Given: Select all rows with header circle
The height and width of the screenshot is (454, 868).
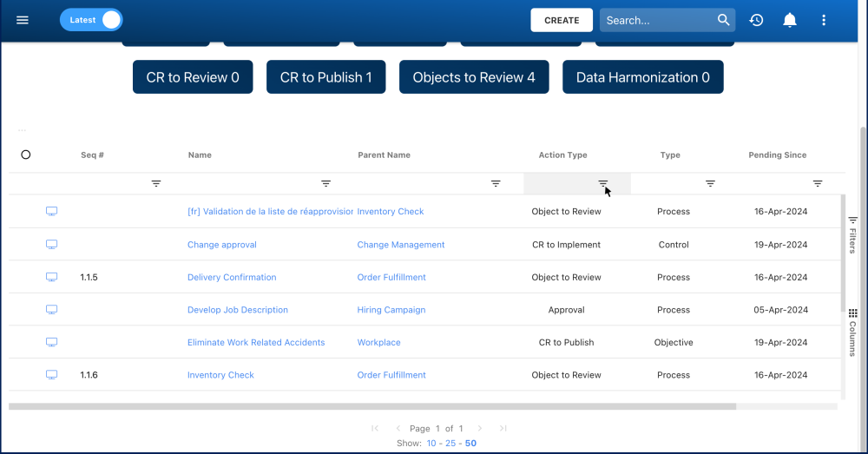Looking at the screenshot, I should [25, 155].
